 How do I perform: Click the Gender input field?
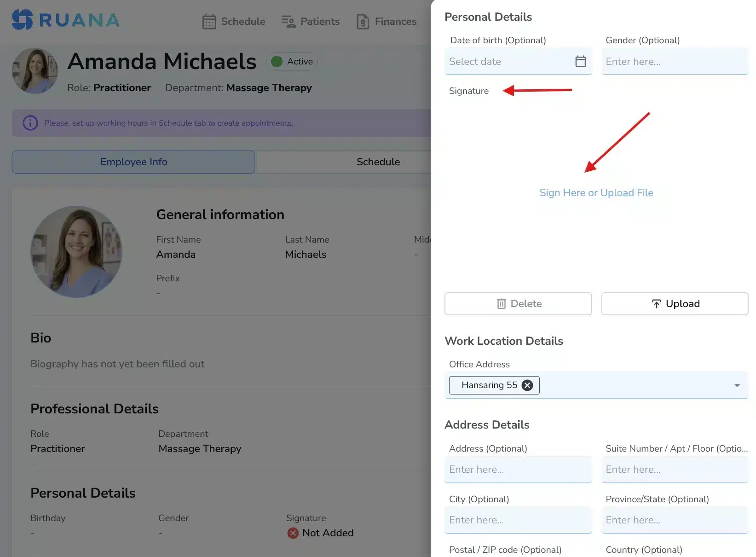tap(674, 61)
